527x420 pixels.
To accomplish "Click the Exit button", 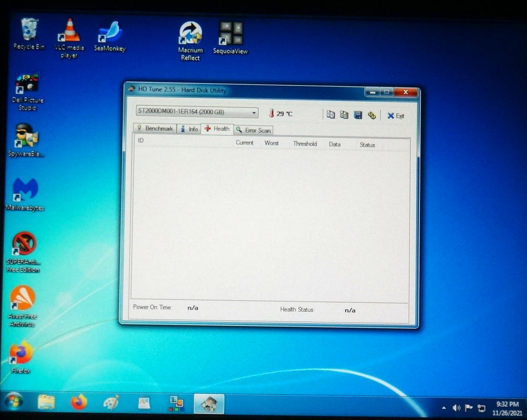I will tap(396, 116).
